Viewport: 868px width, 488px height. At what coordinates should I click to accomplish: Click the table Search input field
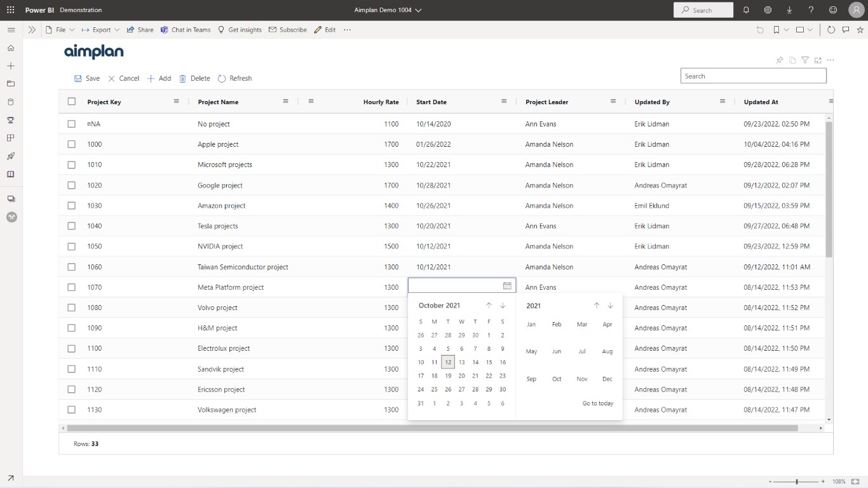click(x=754, y=76)
